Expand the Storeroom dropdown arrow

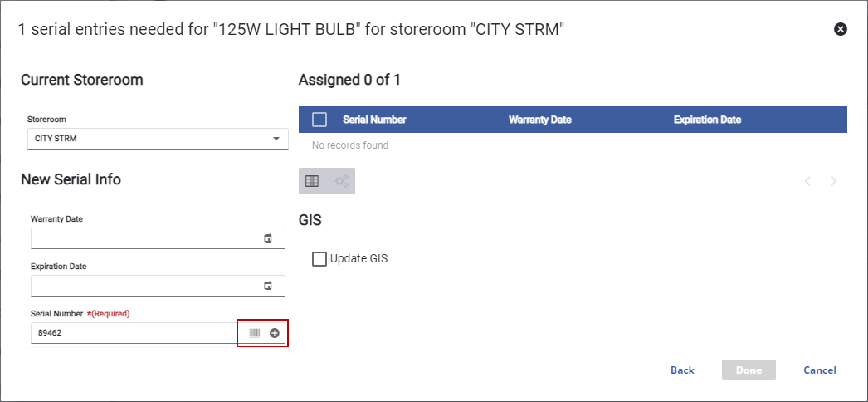point(276,139)
